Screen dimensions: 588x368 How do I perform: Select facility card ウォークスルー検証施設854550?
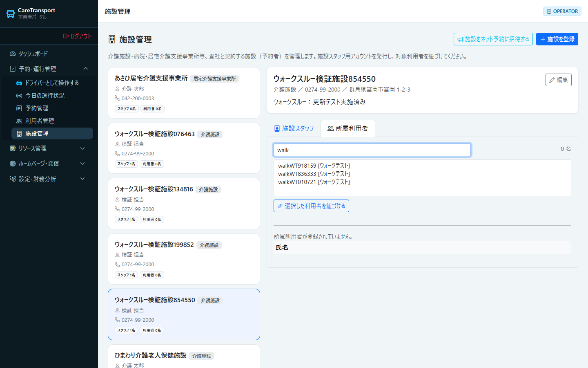pos(184,314)
